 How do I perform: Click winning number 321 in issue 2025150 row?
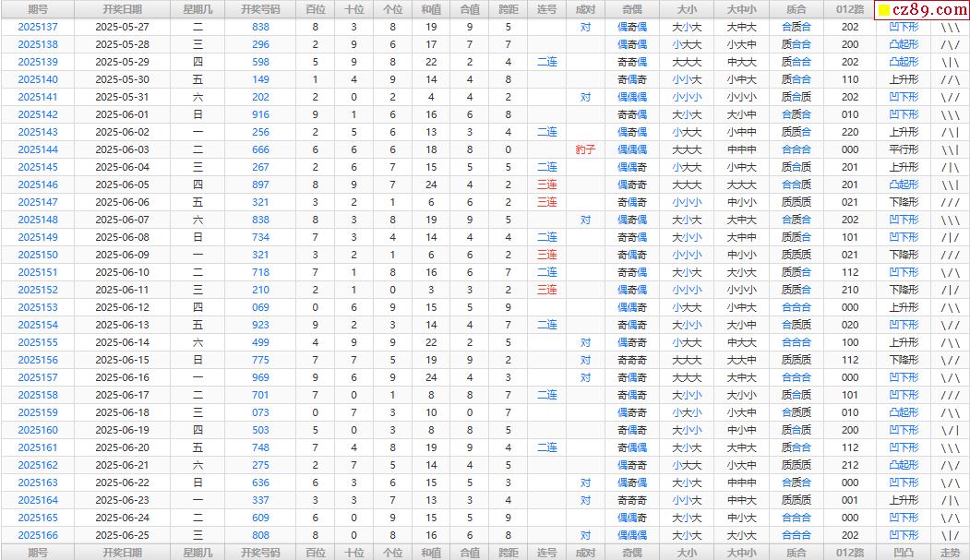click(x=260, y=255)
